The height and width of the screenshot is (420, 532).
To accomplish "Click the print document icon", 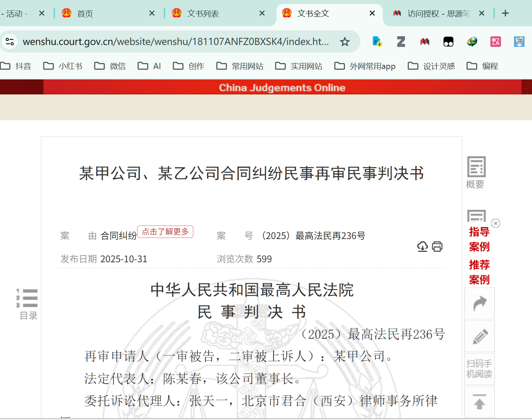I will pyautogui.click(x=437, y=247).
